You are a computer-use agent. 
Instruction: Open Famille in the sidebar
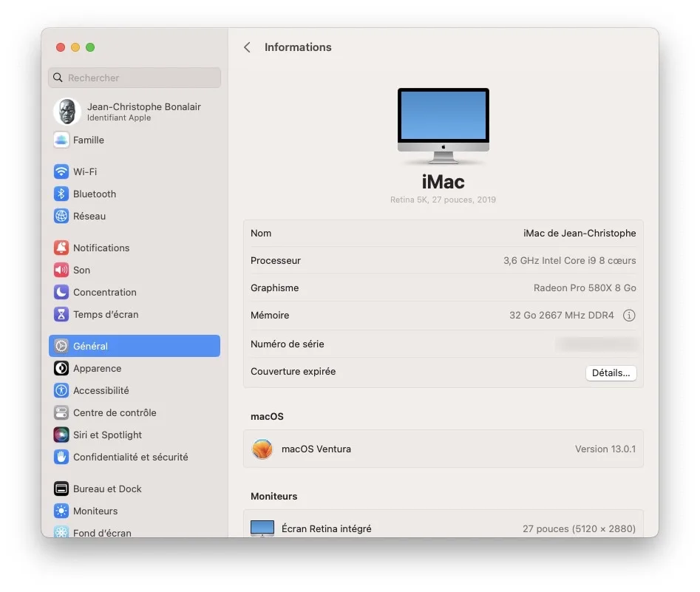(89, 140)
